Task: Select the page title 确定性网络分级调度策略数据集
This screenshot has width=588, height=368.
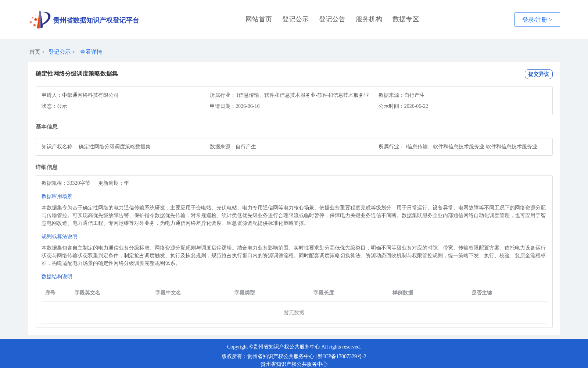Action: pos(77,74)
